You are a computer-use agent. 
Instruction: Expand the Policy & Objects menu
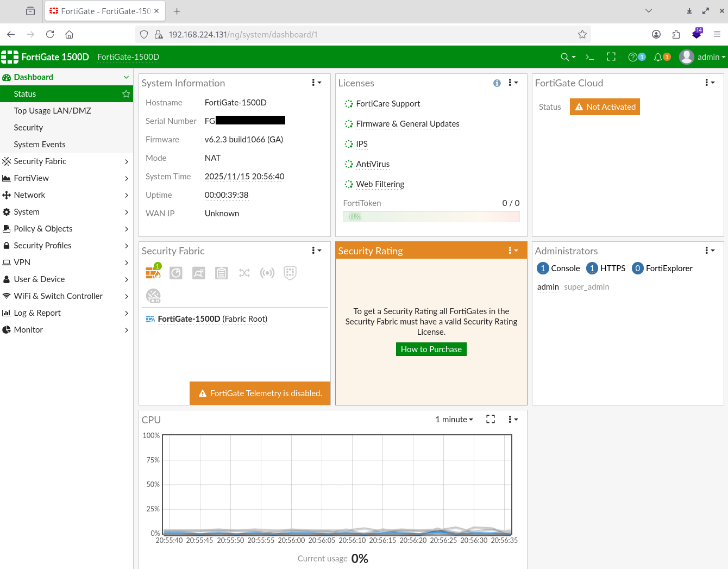click(x=66, y=229)
